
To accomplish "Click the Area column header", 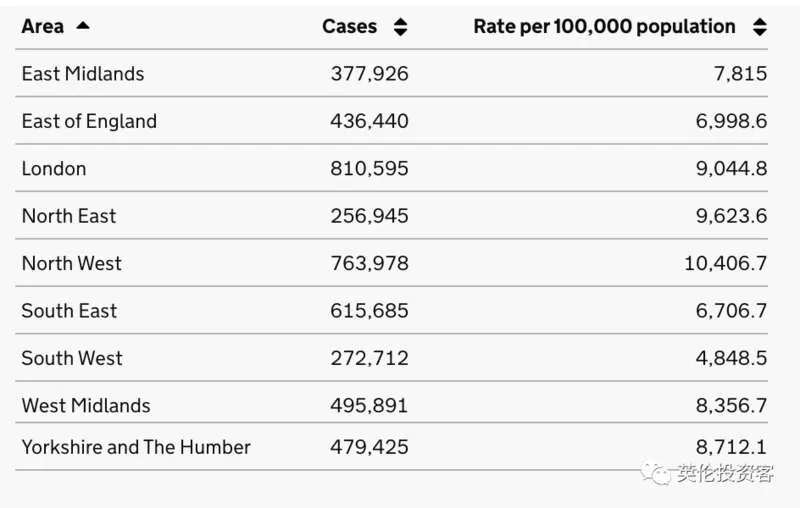I will (x=43, y=26).
